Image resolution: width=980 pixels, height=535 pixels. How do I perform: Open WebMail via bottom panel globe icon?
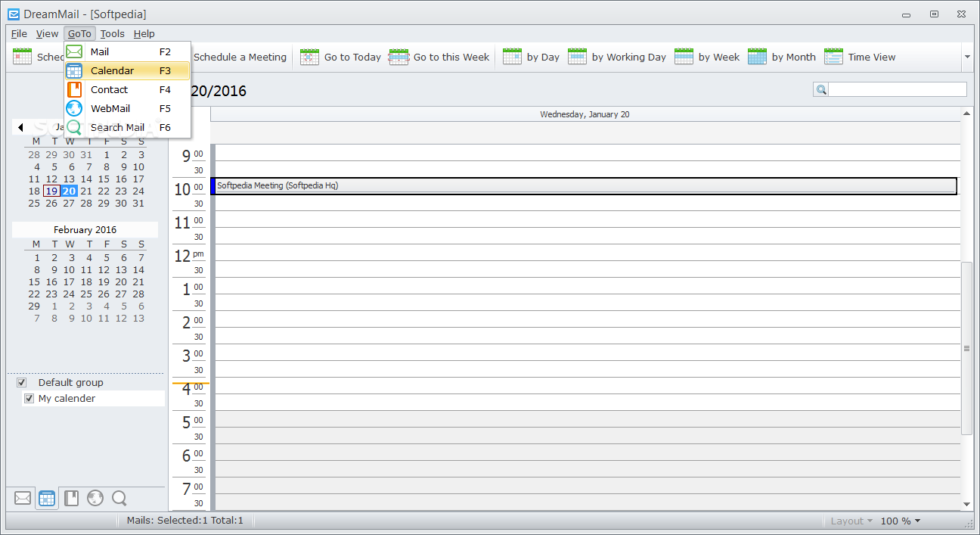(95, 498)
